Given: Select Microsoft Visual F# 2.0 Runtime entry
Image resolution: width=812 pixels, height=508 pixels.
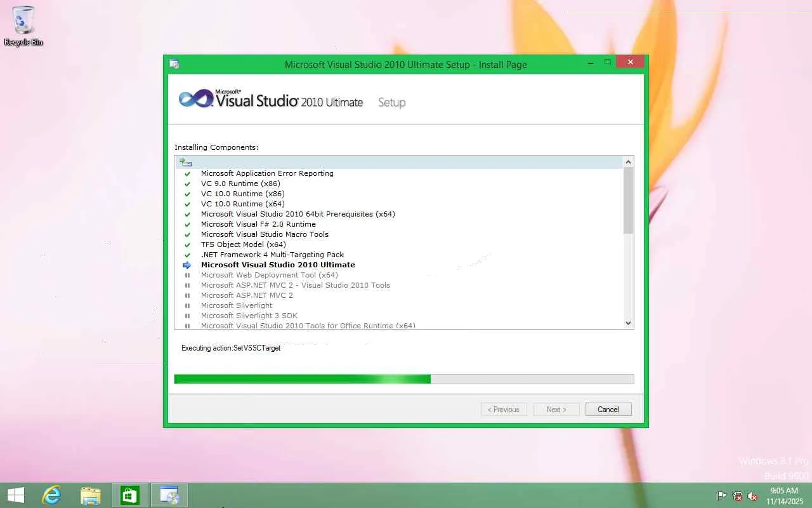Looking at the screenshot, I should click(x=258, y=224).
